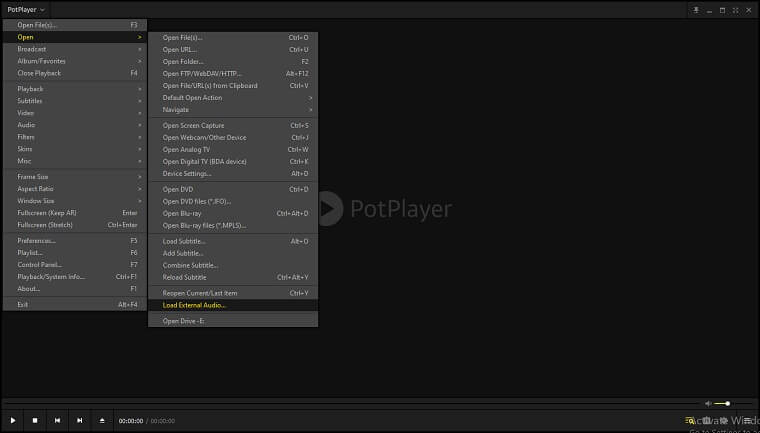
Task: Select Open File/URL(s) from Clipboard
Action: pos(233,85)
